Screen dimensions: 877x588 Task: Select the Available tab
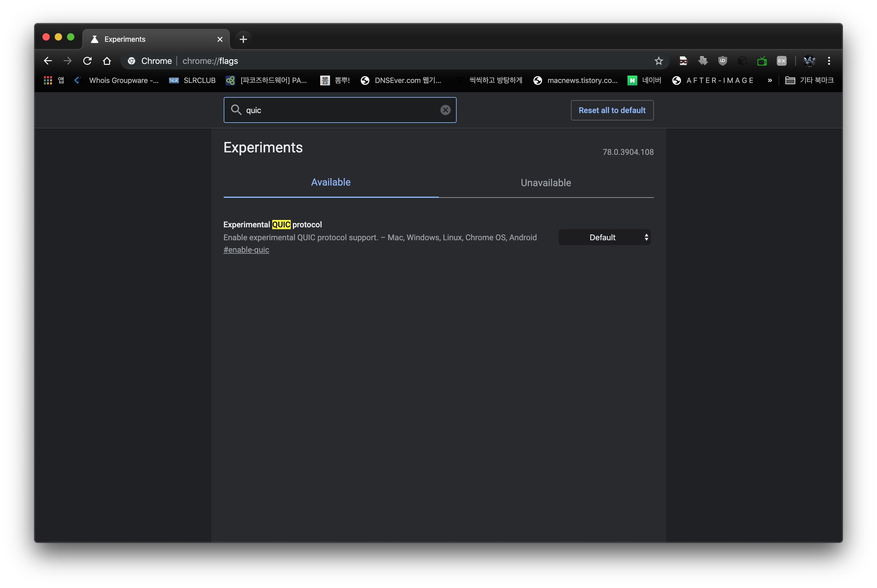click(x=330, y=182)
